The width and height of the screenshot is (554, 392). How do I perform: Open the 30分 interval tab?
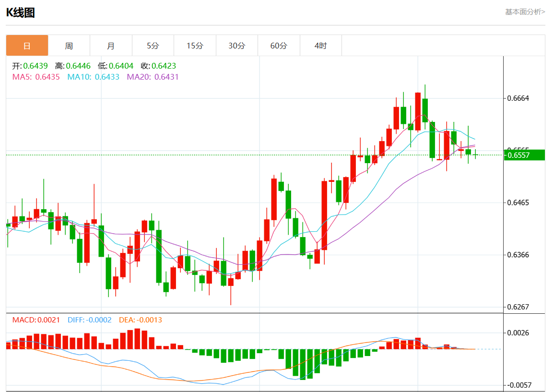237,46
